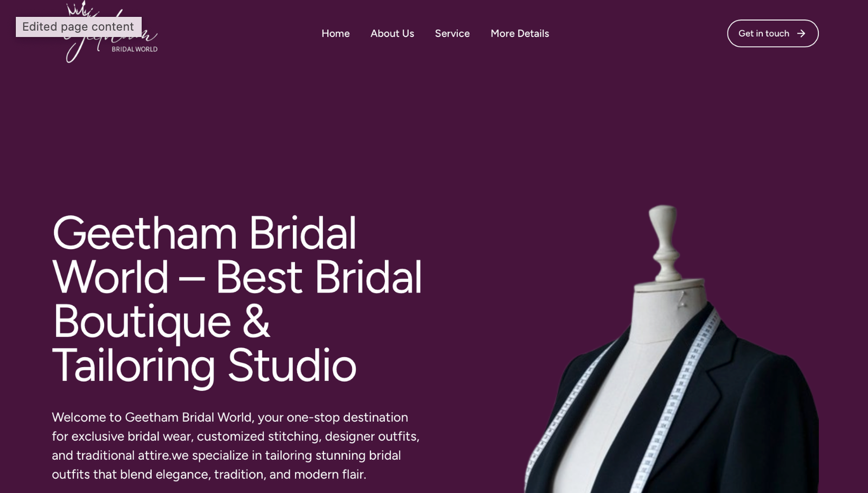Screen dimensions: 868x493
Task: Click the Boutique & heading line
Action: pos(161,321)
